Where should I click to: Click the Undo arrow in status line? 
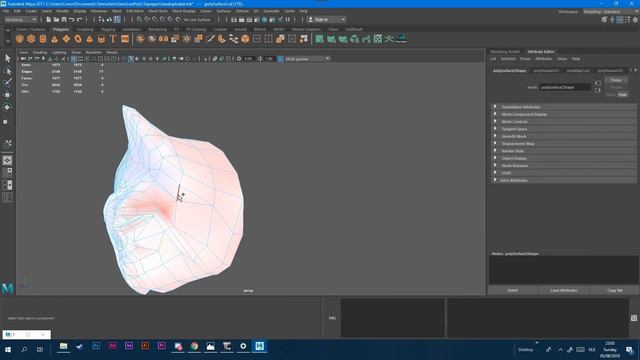(x=72, y=20)
